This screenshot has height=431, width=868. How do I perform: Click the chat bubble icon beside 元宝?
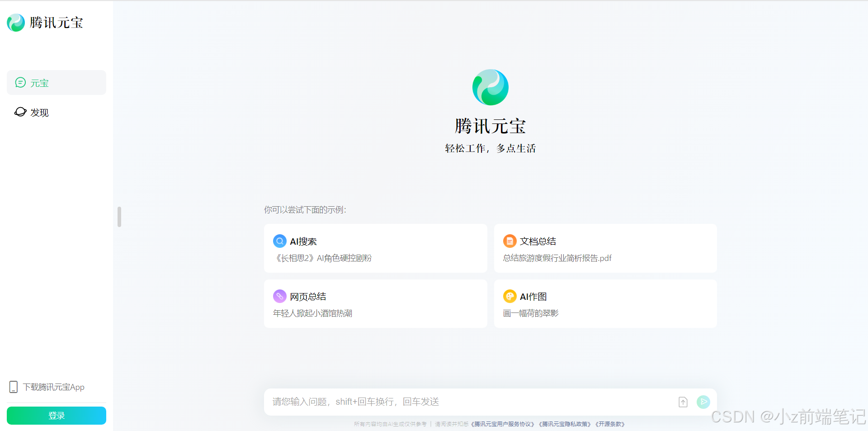(20, 82)
